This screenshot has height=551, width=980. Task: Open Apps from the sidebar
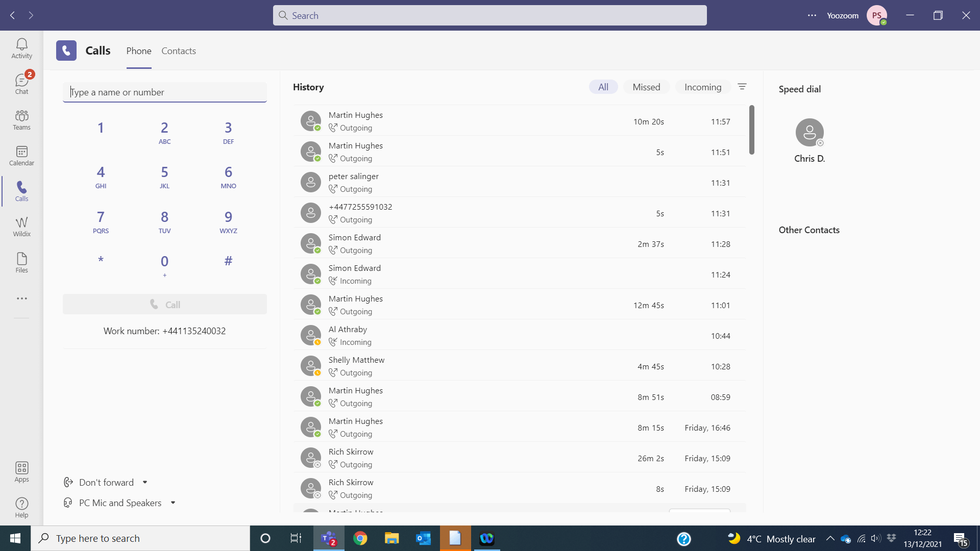21,471
